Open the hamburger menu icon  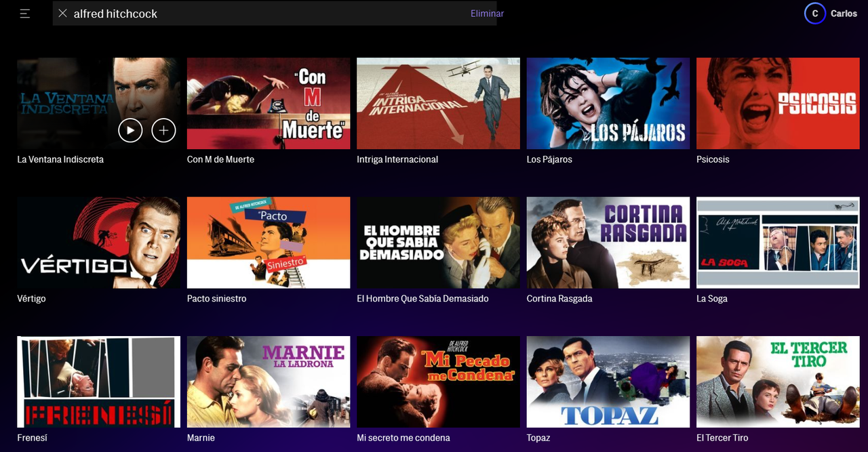click(25, 14)
